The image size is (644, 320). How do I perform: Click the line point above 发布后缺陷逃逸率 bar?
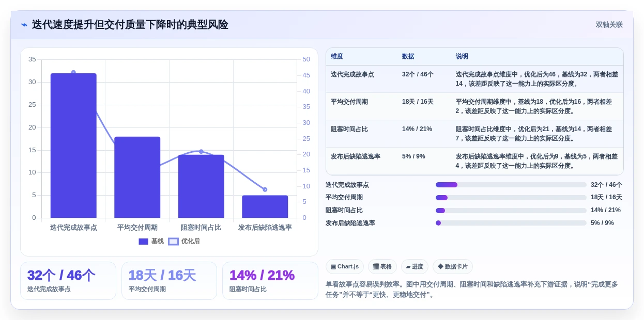[265, 189]
